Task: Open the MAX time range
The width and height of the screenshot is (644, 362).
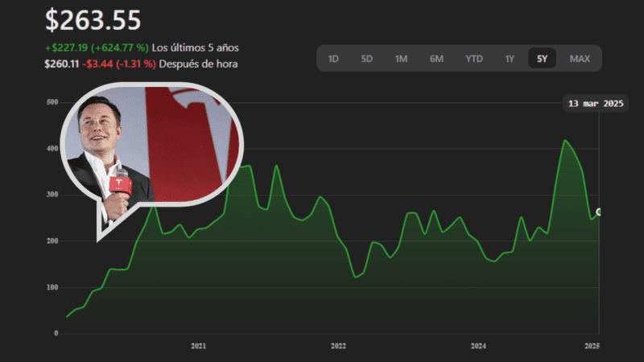Action: (x=580, y=59)
